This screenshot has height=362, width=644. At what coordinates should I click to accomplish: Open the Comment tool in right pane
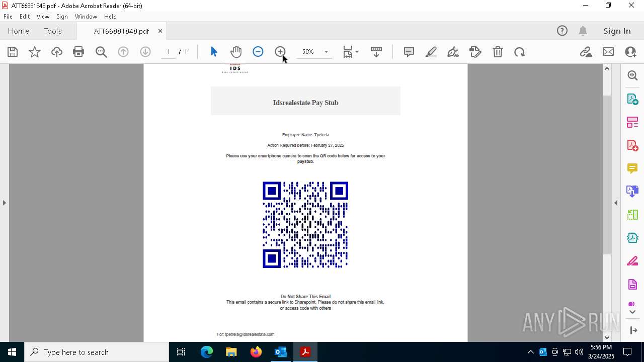point(632,168)
